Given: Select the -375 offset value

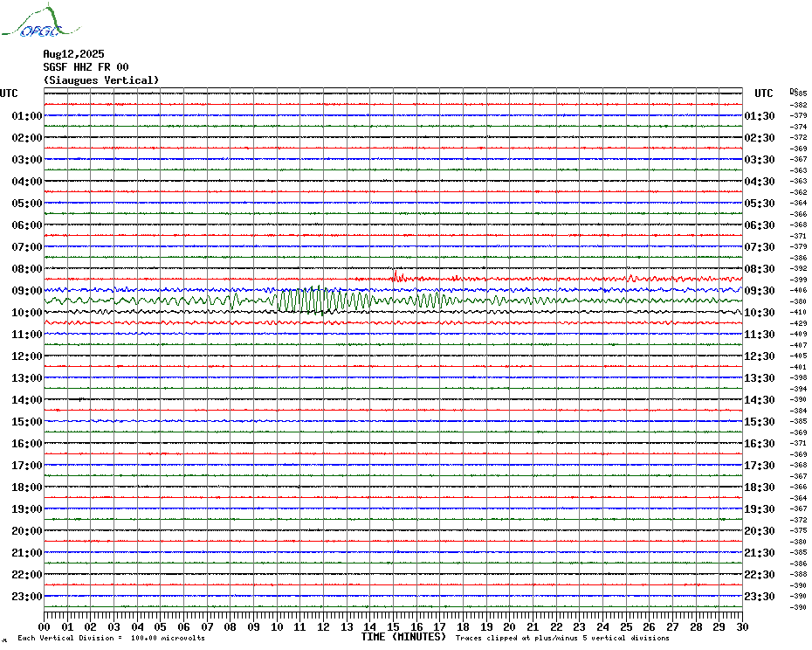Looking at the screenshot, I should [798, 531].
